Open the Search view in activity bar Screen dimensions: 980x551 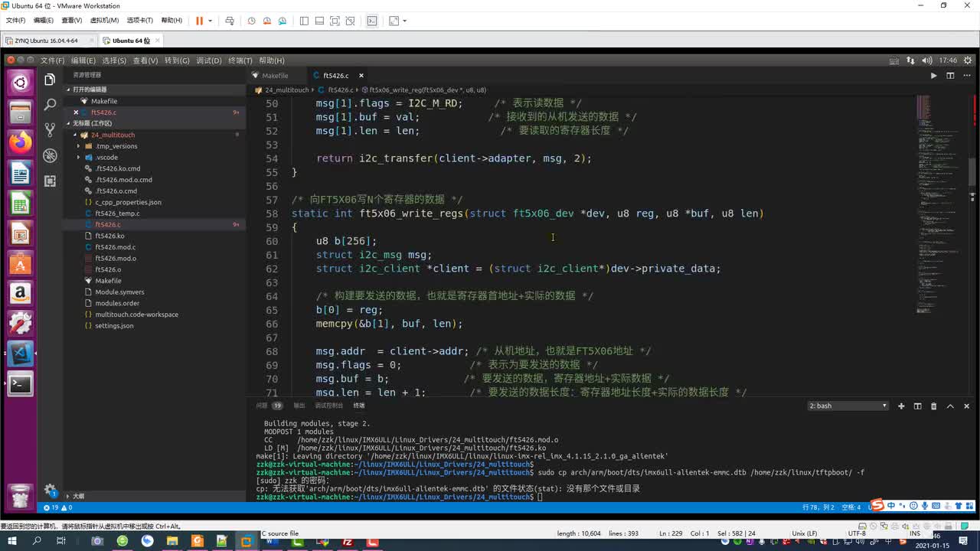click(50, 105)
